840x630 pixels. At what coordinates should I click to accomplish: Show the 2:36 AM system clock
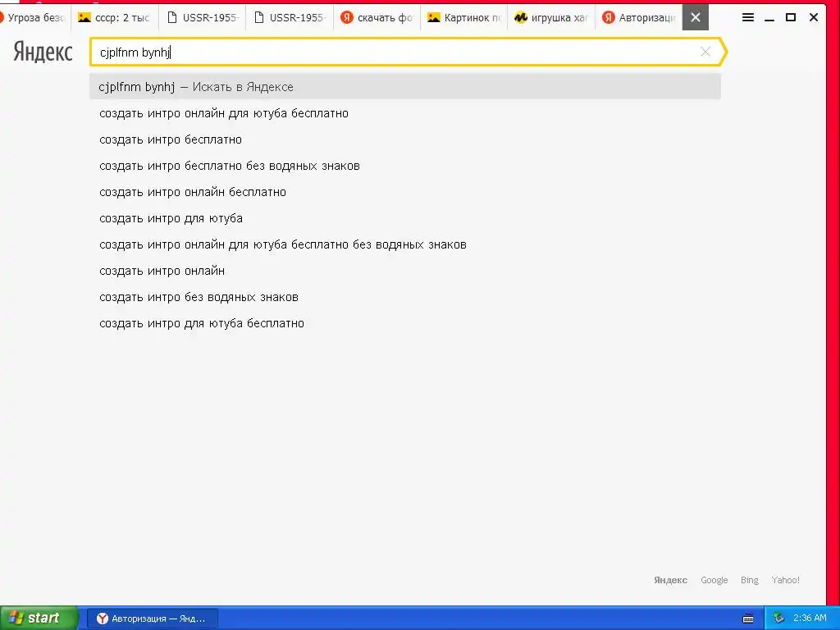[x=810, y=618]
